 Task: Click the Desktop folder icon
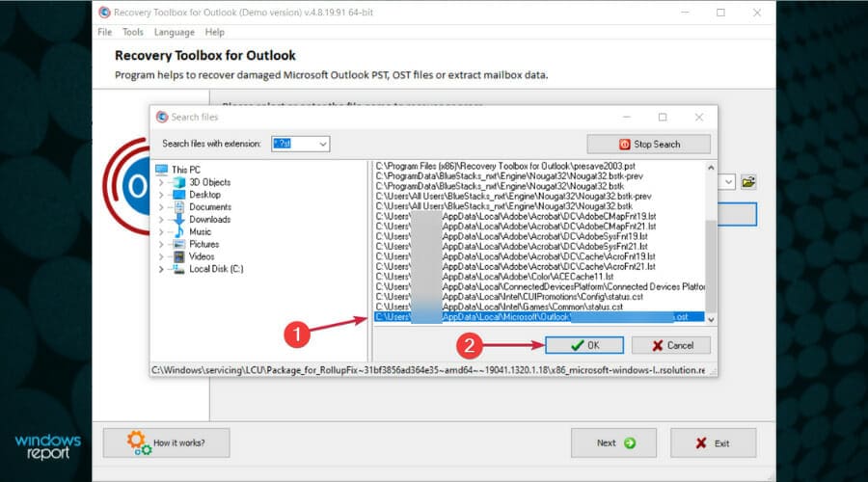click(x=178, y=195)
